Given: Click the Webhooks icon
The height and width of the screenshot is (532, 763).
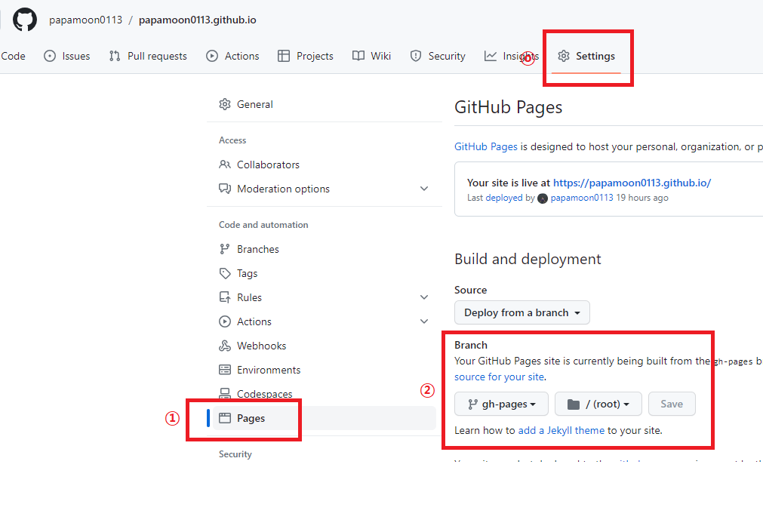Looking at the screenshot, I should pyautogui.click(x=225, y=346).
